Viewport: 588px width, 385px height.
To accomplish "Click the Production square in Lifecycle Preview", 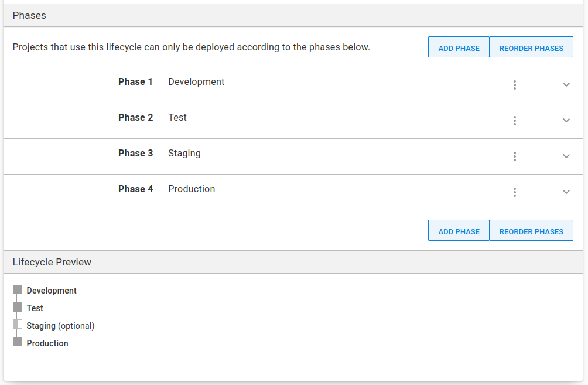I will click(x=18, y=342).
